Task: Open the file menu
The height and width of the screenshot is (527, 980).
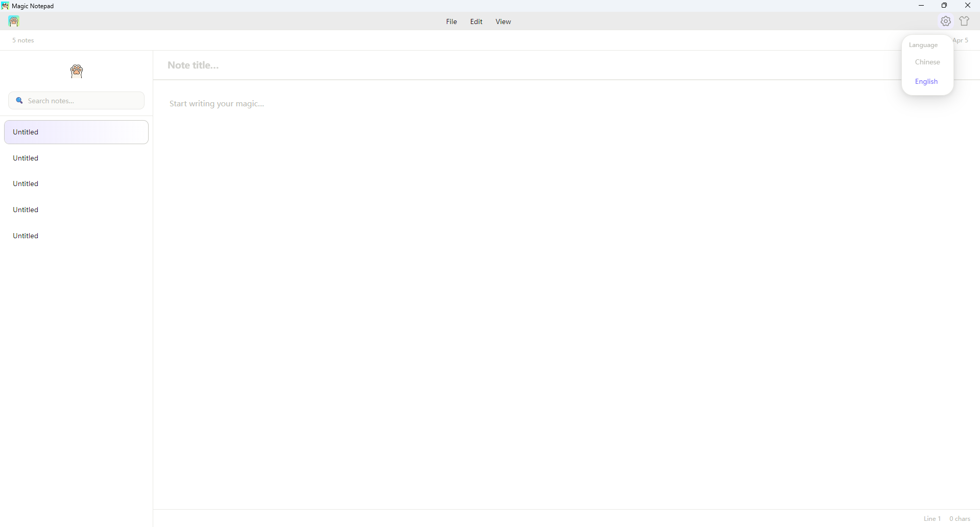Action: (x=451, y=21)
